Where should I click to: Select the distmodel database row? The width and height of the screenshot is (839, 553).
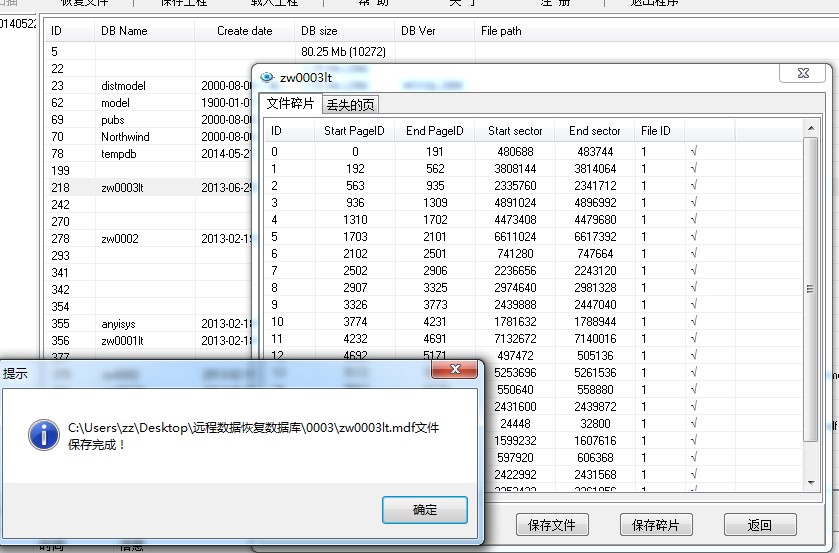[149, 86]
